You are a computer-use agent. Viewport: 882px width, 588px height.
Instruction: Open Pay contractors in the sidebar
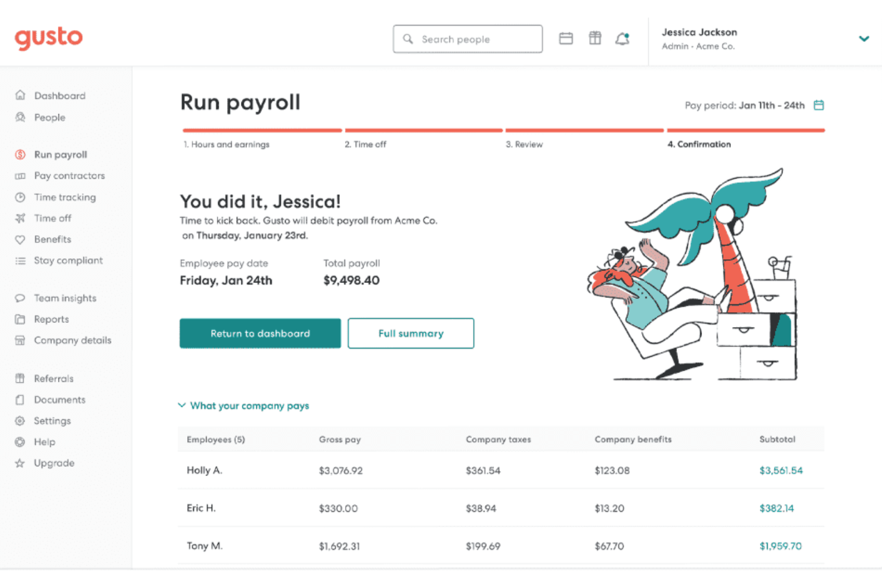coord(69,176)
